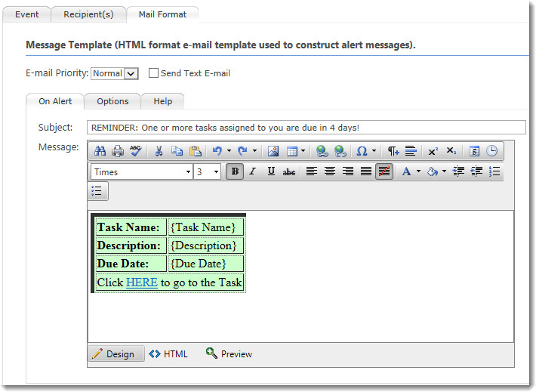Insert the current date
The width and height of the screenshot is (536, 392).
[474, 151]
